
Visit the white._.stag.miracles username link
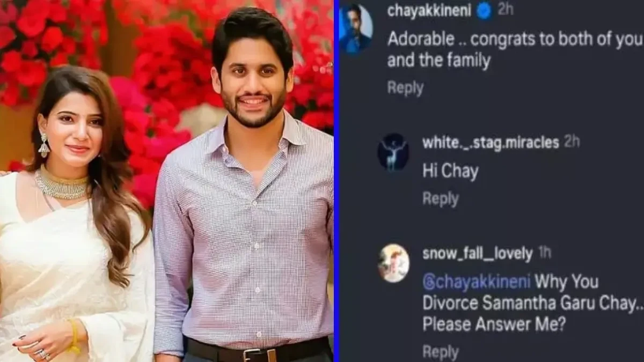[491, 143]
